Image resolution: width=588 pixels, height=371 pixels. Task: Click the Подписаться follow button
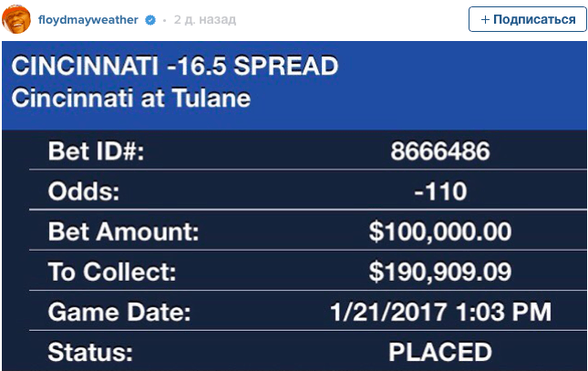[527, 19]
